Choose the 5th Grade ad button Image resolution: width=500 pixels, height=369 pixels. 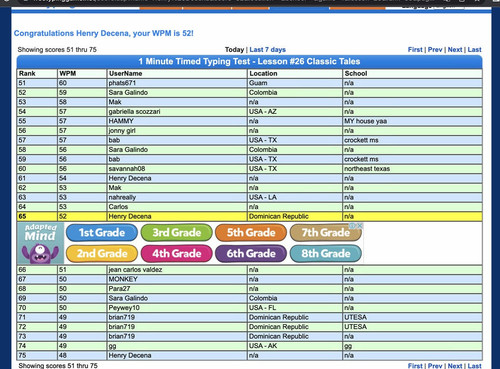[251, 233]
